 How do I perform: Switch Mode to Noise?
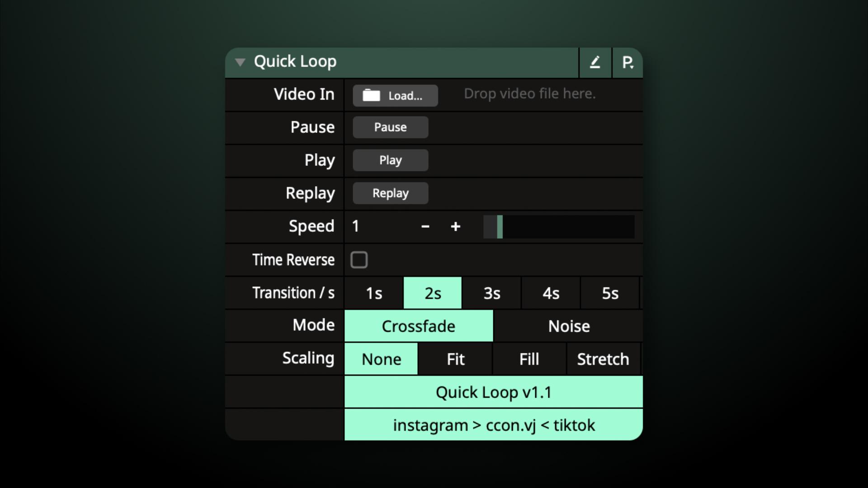coord(568,326)
